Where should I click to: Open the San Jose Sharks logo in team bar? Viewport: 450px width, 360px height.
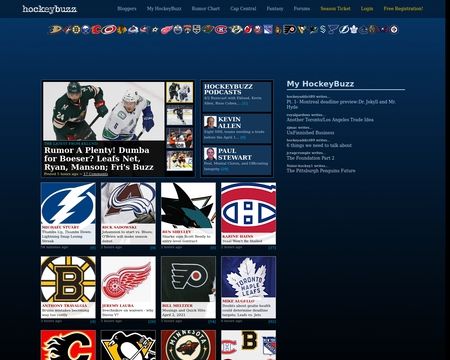pyautogui.click(x=313, y=30)
